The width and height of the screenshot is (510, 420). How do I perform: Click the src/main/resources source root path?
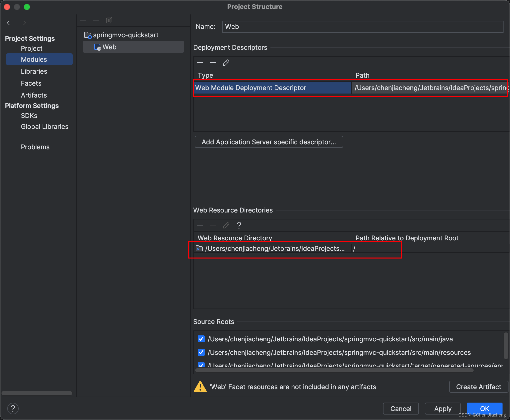[339, 352]
